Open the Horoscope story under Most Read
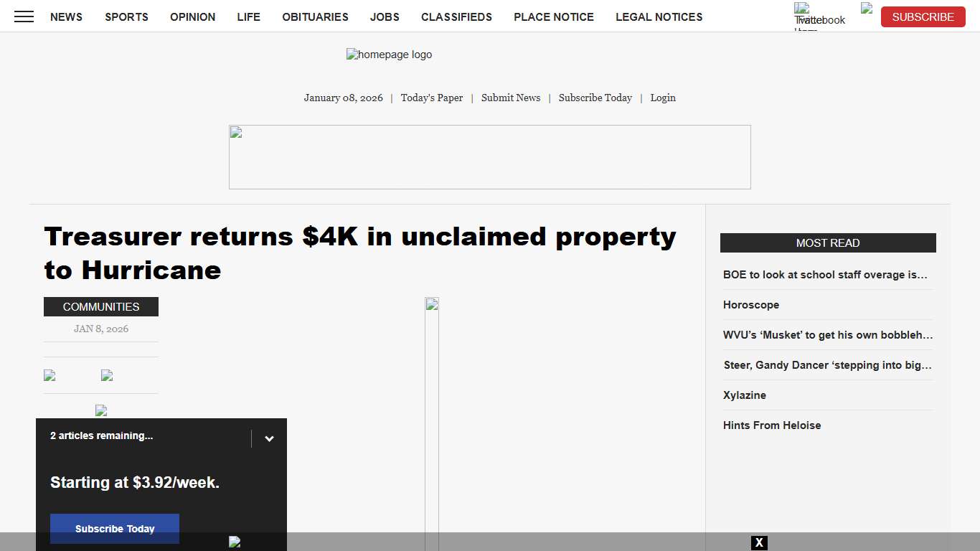Viewport: 980px width, 551px height. (751, 305)
